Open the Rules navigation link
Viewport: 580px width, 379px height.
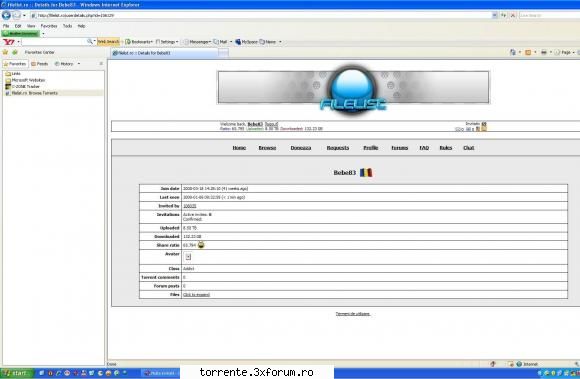(446, 148)
